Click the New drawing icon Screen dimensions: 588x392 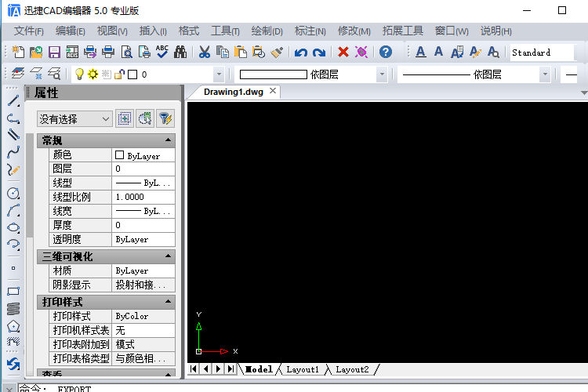18,52
